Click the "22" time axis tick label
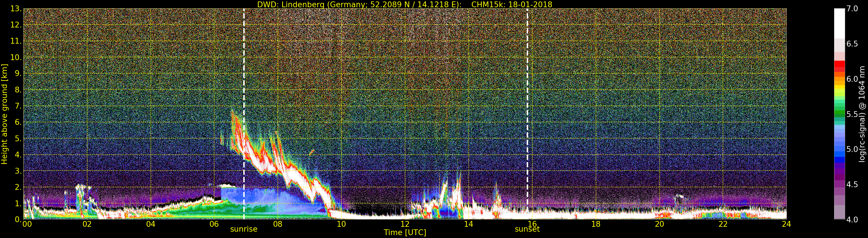 (x=723, y=224)
